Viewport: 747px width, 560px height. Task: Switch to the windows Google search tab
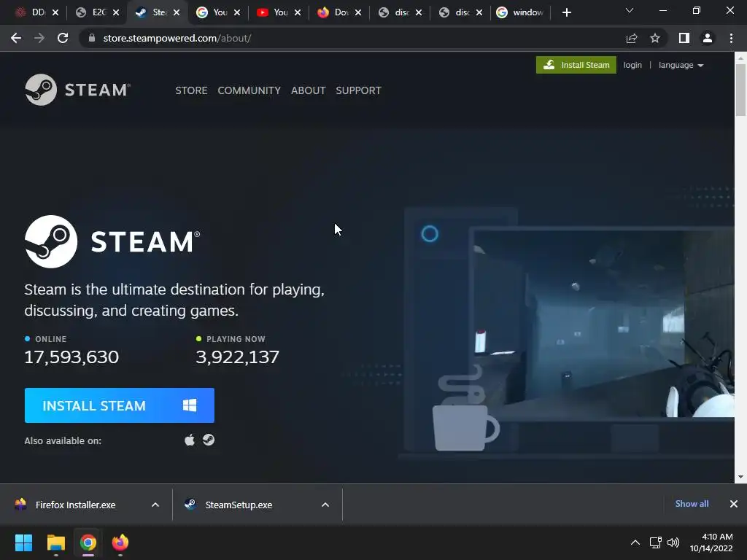coord(520,12)
